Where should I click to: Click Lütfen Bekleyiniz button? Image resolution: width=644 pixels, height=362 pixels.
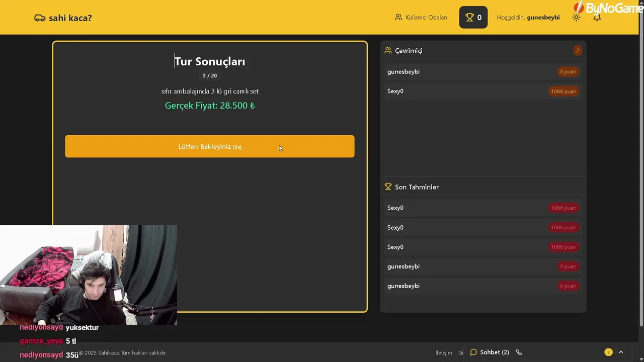pyautogui.click(x=210, y=146)
